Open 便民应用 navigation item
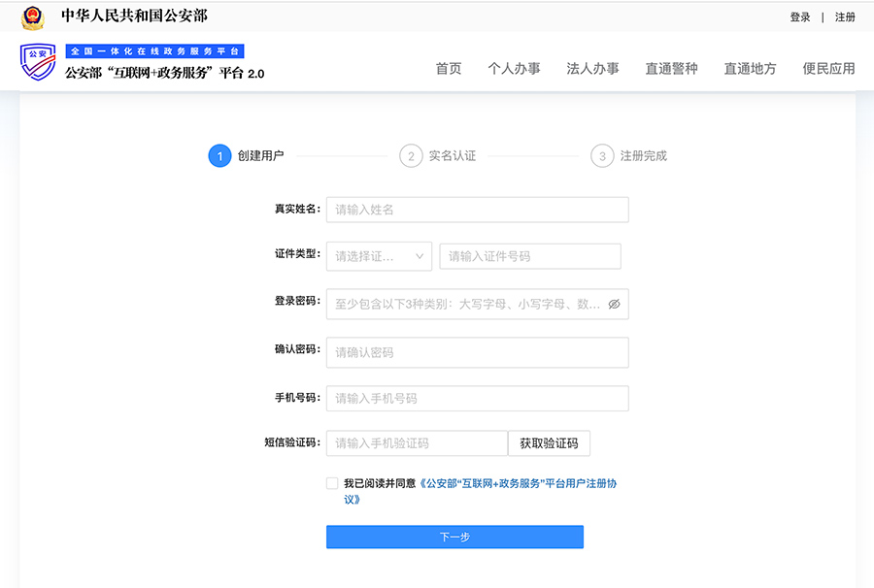This screenshot has height=588, width=874. (x=828, y=69)
